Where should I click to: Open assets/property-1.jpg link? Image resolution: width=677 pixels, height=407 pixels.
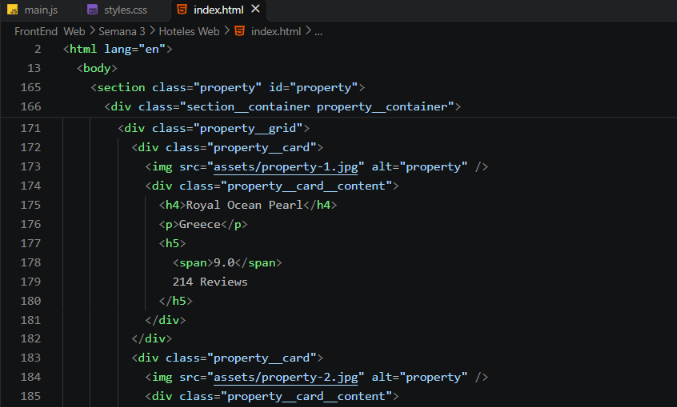[286, 167]
